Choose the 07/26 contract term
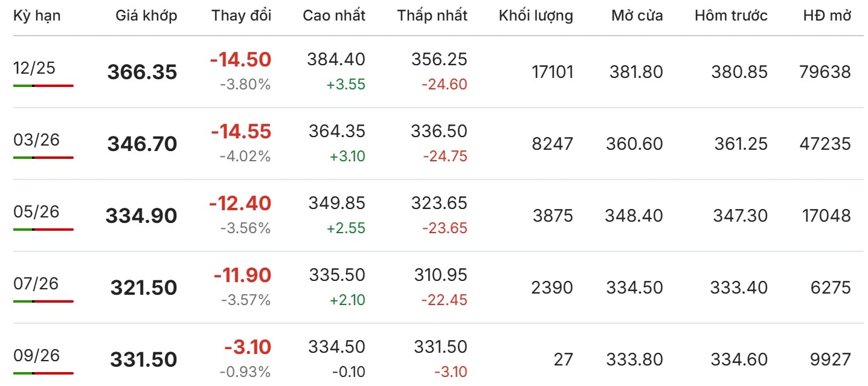The height and width of the screenshot is (386, 868). [36, 283]
